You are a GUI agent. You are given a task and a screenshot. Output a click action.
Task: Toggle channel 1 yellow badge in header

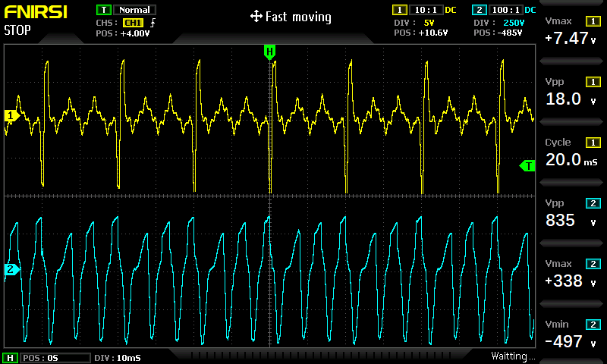(399, 10)
